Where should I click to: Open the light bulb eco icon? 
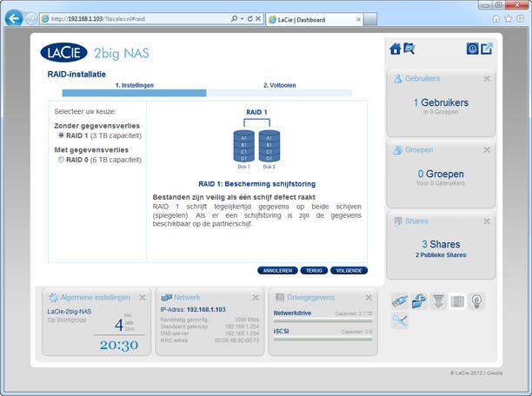click(x=476, y=301)
